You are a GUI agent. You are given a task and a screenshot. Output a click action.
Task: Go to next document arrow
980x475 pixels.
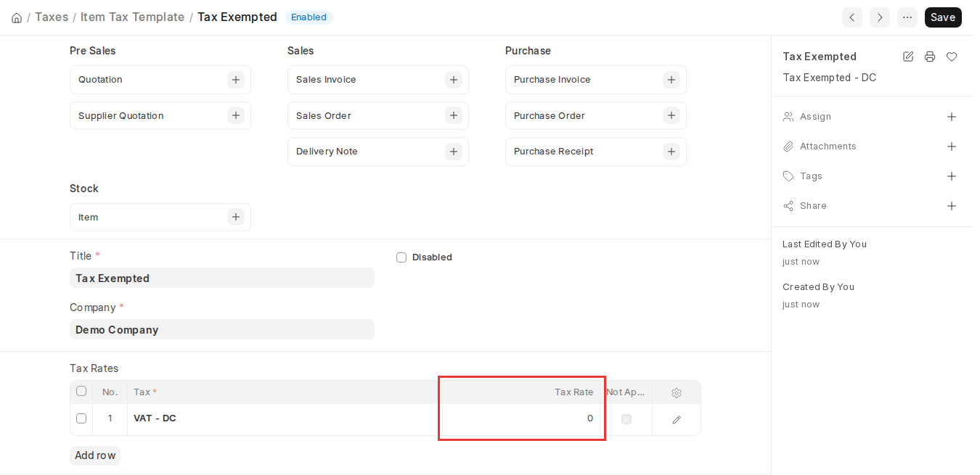point(880,17)
